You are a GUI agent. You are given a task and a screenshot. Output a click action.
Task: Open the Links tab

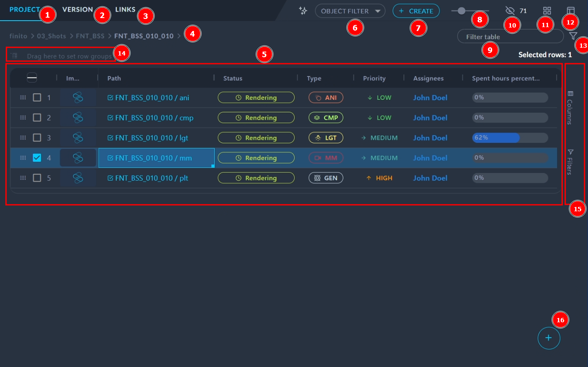pos(125,9)
